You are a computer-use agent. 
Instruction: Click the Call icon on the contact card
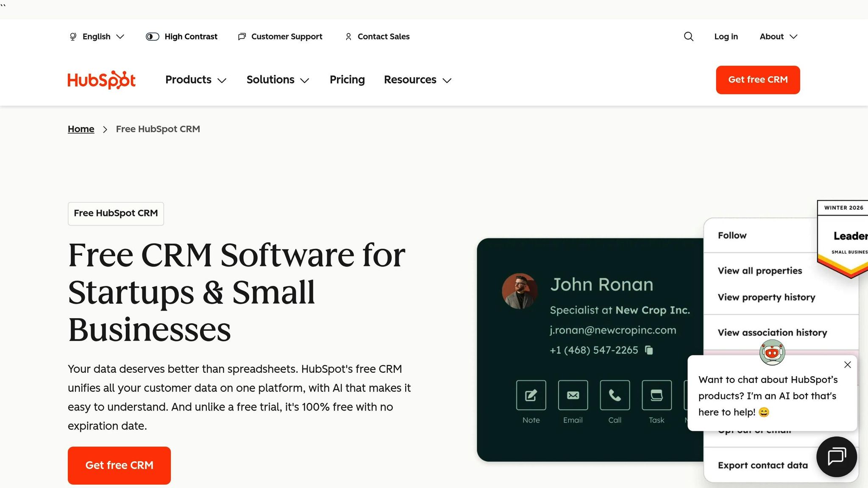click(615, 396)
